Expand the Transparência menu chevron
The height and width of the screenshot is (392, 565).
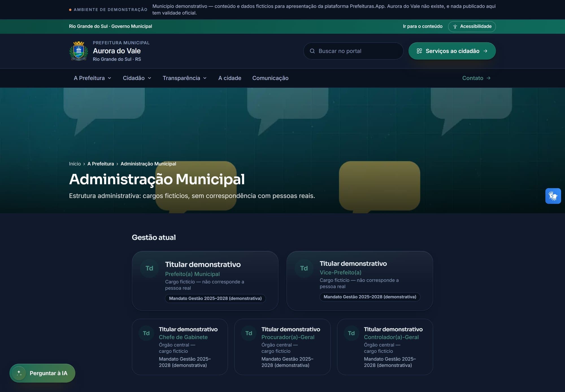point(205,78)
